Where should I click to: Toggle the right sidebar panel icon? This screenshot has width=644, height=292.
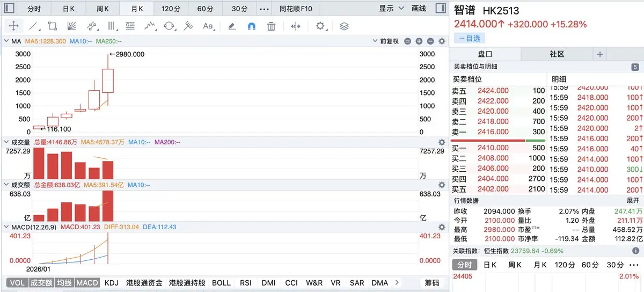tap(440, 9)
